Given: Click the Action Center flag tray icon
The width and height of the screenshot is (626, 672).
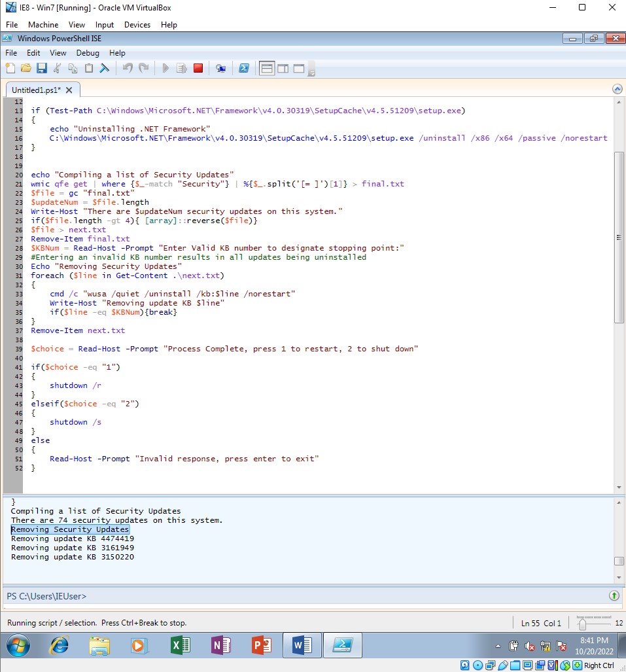Looking at the screenshot, I should coord(561,646).
